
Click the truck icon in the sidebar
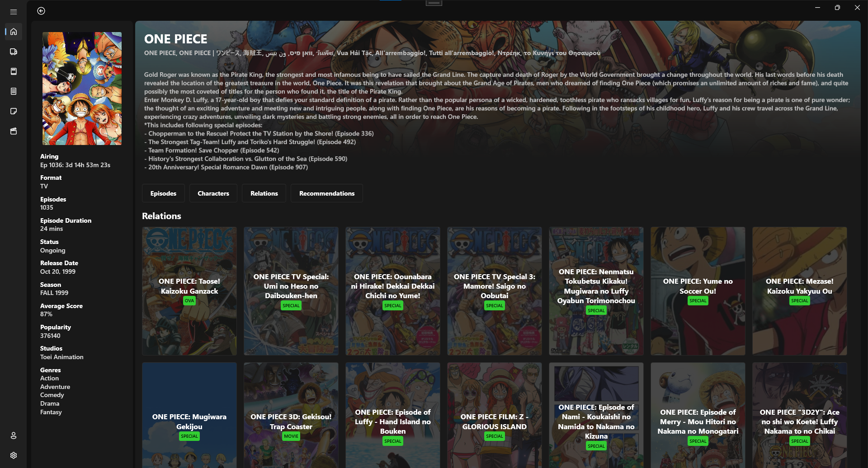[x=14, y=51]
